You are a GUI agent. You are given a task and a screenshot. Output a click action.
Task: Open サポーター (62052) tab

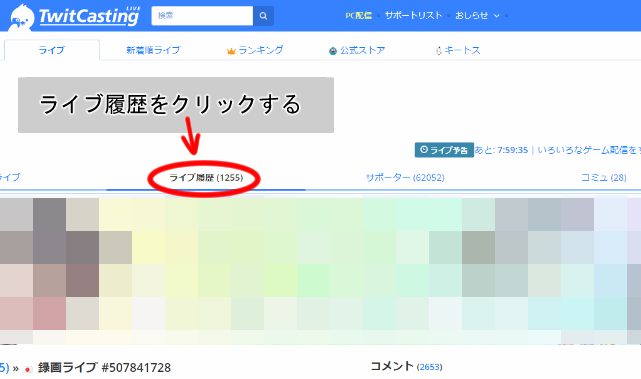[405, 177]
